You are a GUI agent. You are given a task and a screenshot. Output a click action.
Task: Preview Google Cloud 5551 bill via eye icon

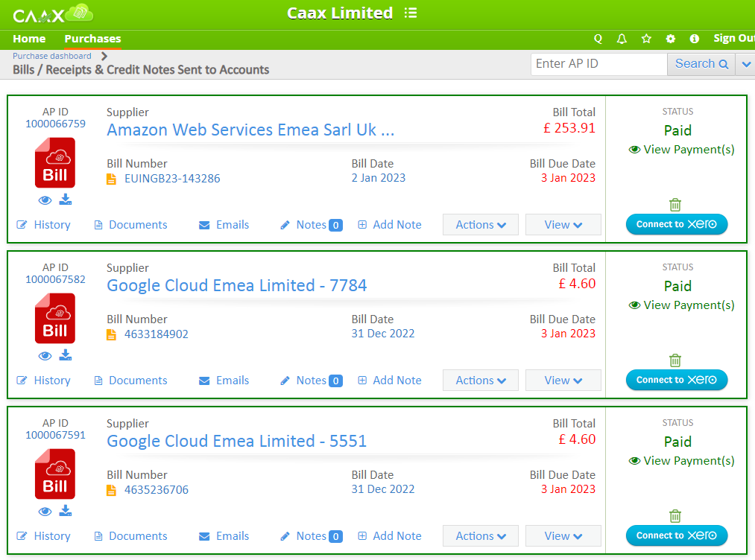pos(45,512)
